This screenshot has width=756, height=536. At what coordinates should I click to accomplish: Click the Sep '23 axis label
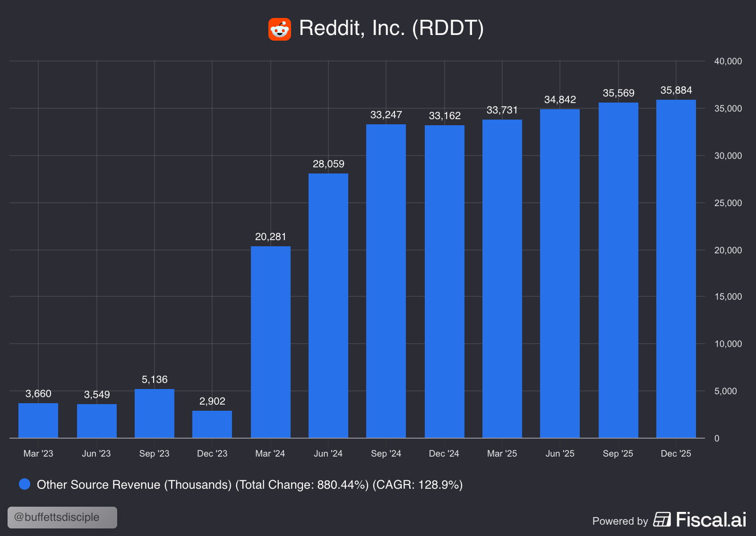pos(155,453)
